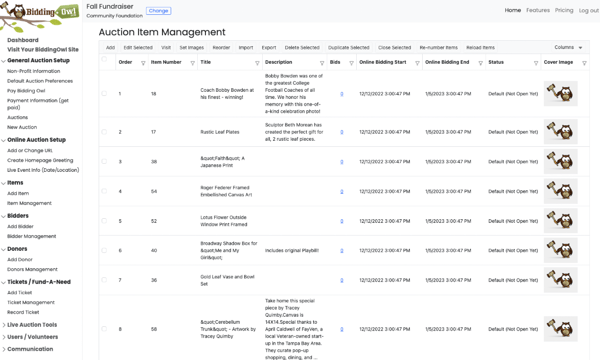Open Item Management in the sidebar
This screenshot has height=360, width=600.
(29, 203)
